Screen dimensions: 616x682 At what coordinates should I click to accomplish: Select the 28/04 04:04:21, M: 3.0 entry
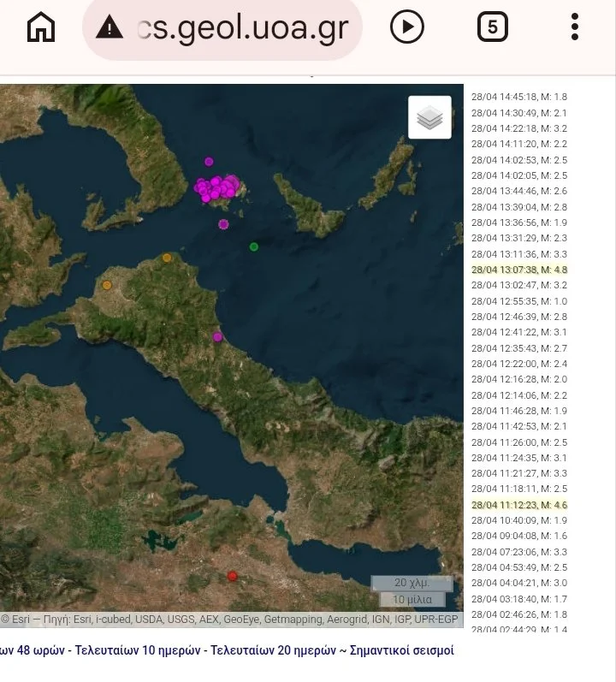[519, 583]
